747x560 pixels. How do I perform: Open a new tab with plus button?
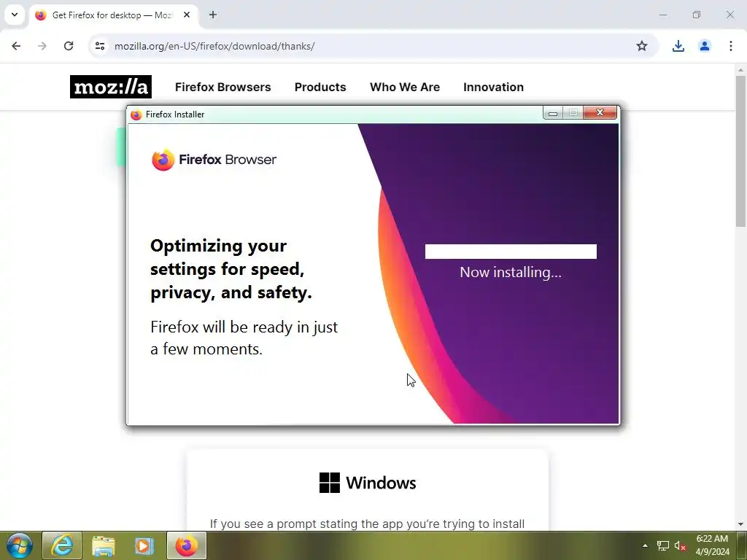[213, 15]
